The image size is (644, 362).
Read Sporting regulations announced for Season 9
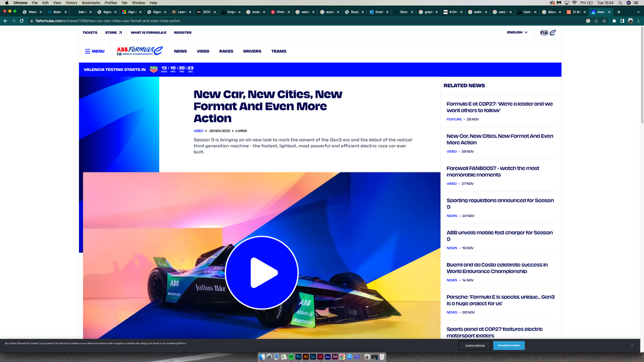click(500, 204)
